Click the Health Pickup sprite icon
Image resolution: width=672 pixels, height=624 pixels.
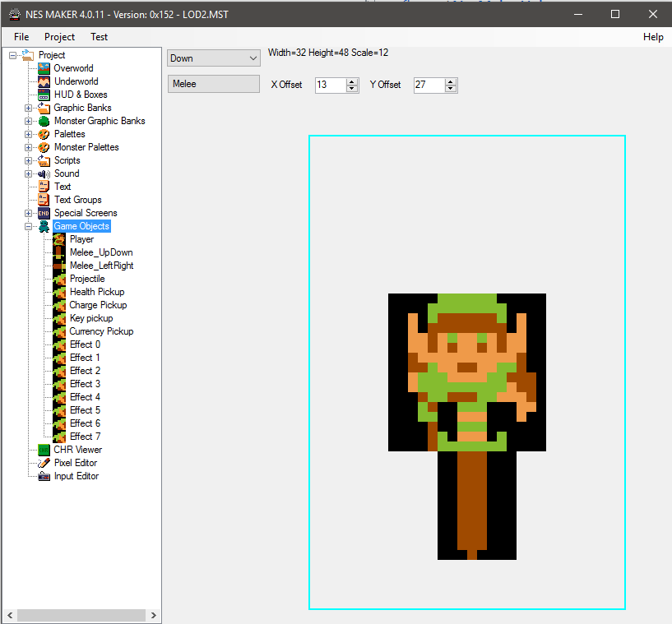pos(59,292)
